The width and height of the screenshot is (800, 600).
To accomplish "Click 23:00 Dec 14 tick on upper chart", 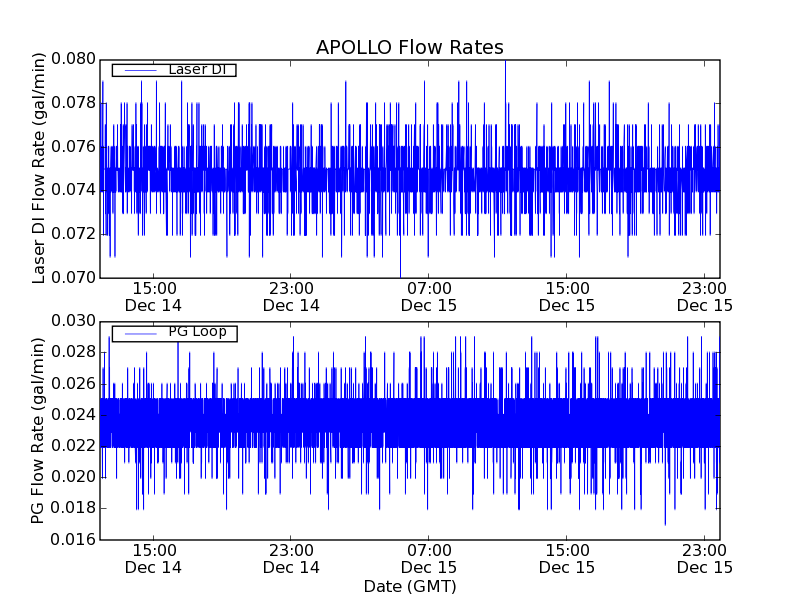I will (x=291, y=296).
